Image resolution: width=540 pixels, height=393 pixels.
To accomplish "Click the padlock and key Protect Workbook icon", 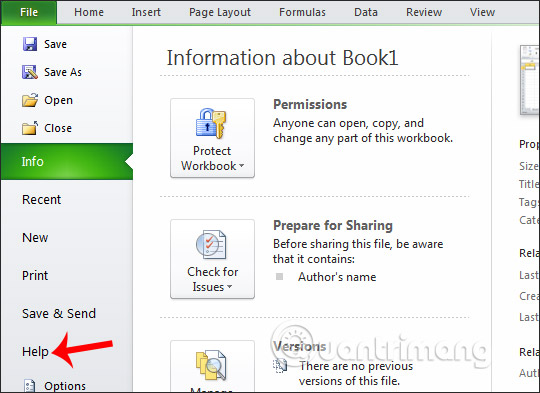I will pyautogui.click(x=211, y=123).
